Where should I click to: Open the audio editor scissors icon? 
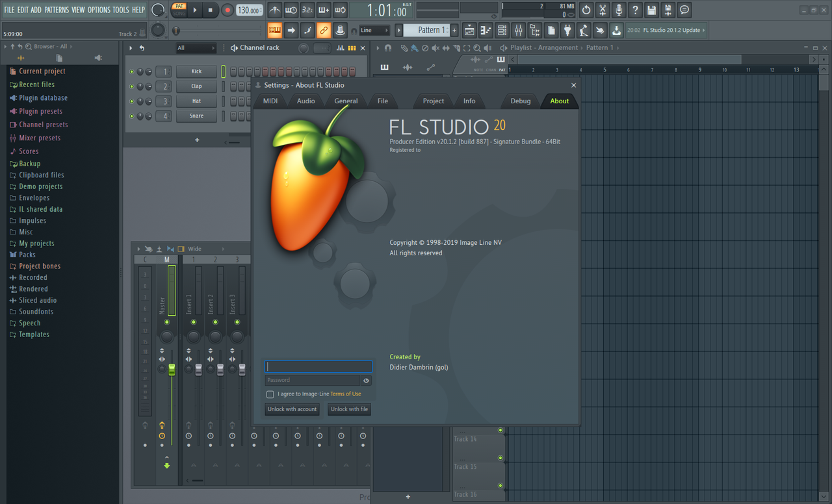tap(603, 10)
